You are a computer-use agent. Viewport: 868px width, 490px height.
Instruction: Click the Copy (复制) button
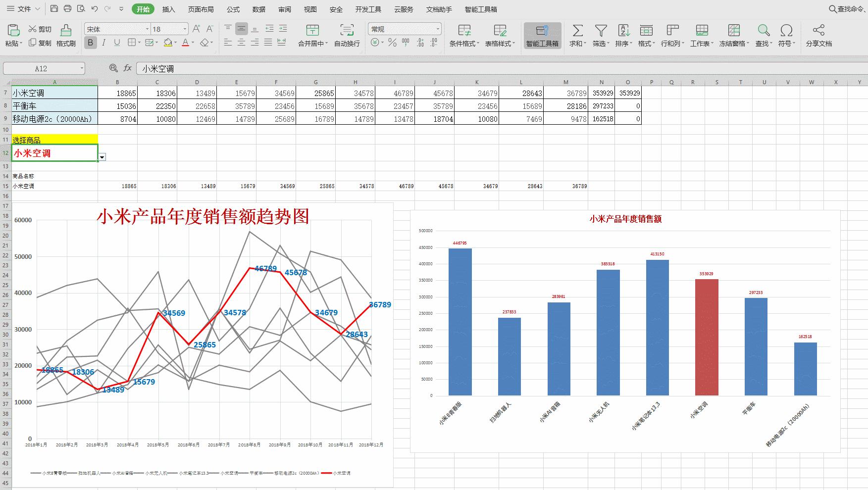[40, 43]
